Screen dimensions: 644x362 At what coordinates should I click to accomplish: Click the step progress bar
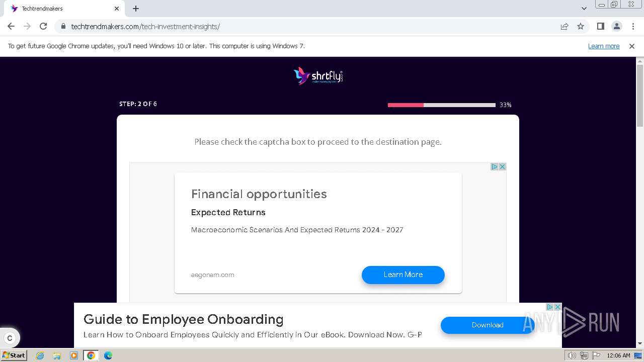(x=441, y=105)
